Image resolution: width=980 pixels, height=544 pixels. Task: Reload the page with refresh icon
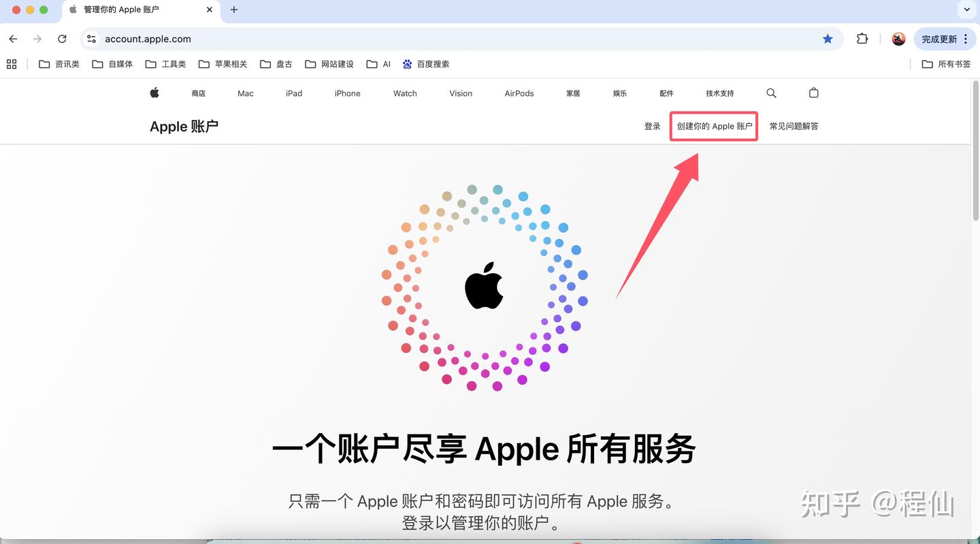(x=62, y=39)
